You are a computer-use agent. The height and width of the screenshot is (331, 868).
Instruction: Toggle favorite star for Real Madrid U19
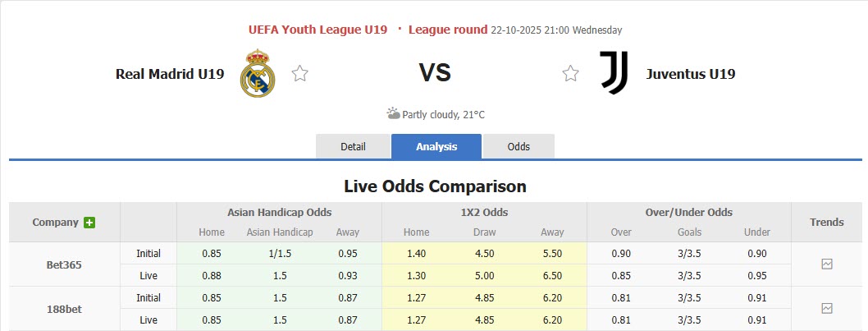[300, 74]
